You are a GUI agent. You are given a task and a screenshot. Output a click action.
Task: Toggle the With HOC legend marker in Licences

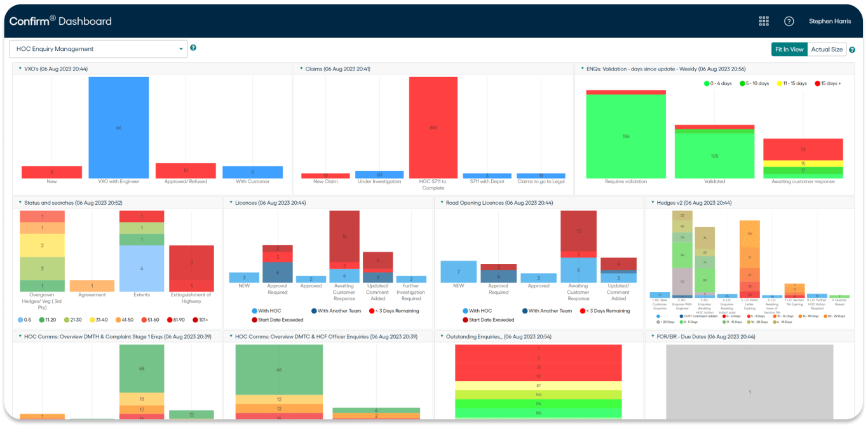pos(254,311)
